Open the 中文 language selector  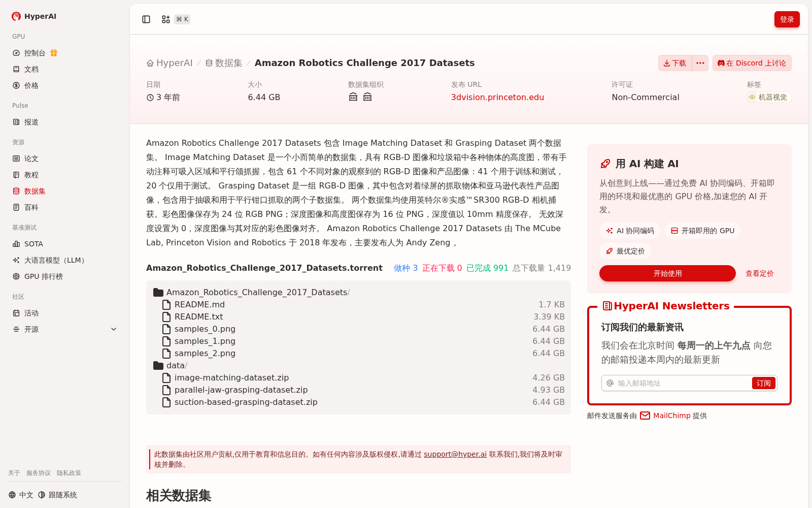(21, 495)
